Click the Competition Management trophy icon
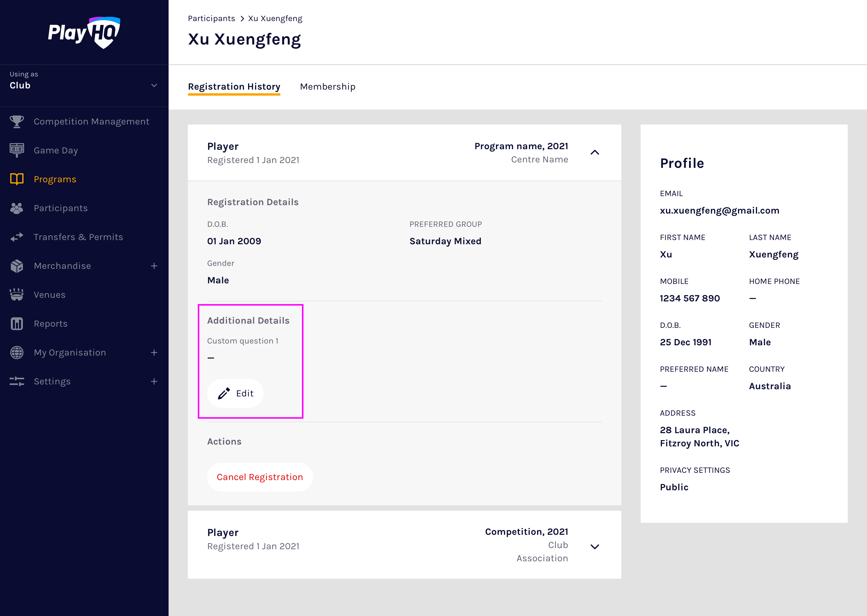Viewport: 867px width, 616px height. pos(17,122)
